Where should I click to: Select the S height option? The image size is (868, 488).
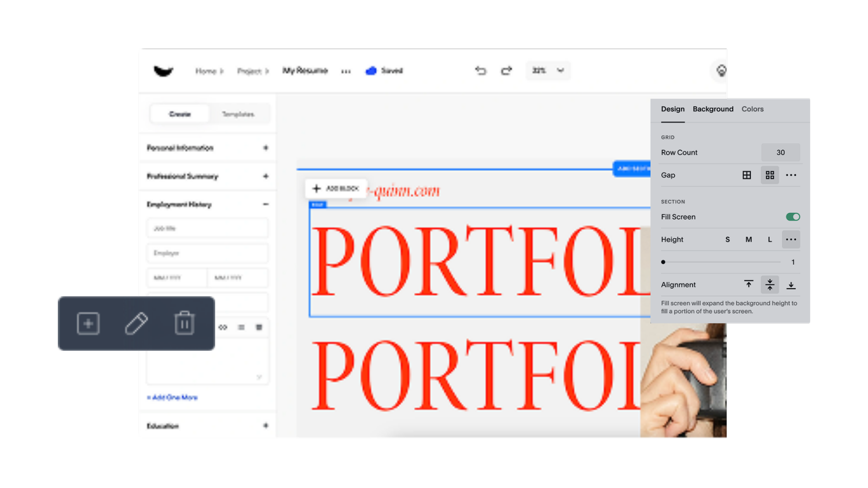(727, 239)
